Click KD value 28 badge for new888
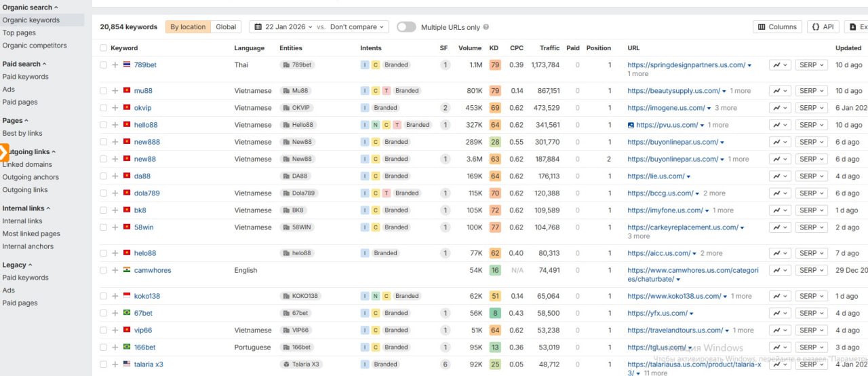The width and height of the screenshot is (868, 376). point(495,142)
